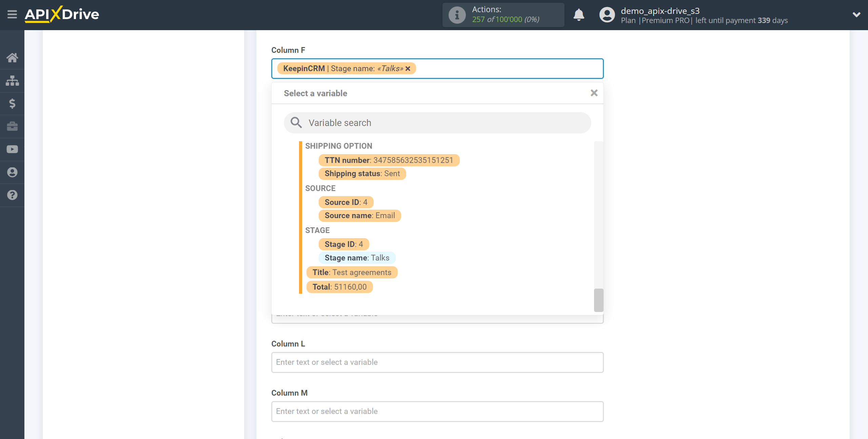
Task: Expand the account dropdown chevron
Action: point(856,15)
